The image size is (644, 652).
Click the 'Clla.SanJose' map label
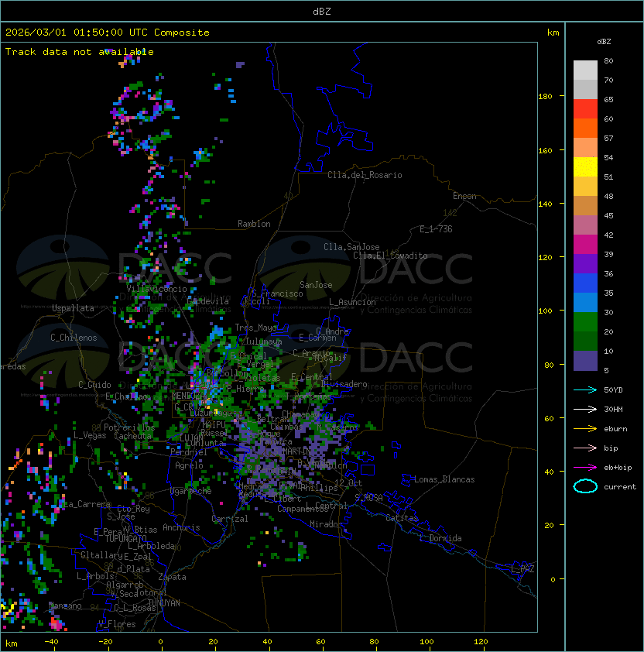pyautogui.click(x=351, y=247)
